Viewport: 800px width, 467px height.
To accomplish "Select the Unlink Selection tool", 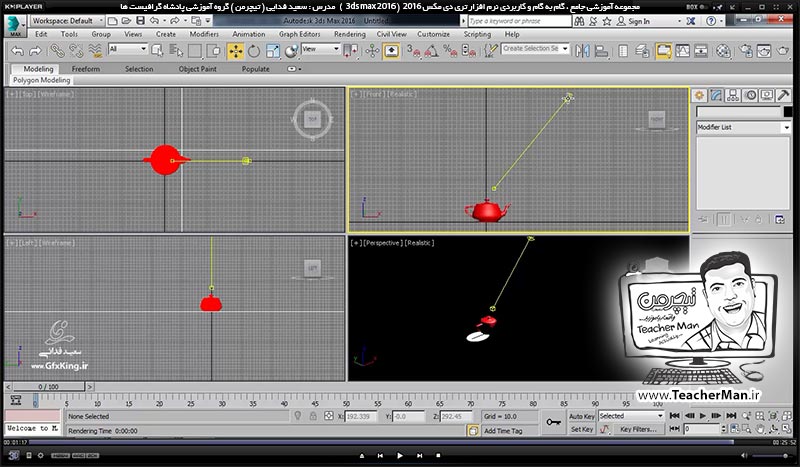I will coord(76,51).
